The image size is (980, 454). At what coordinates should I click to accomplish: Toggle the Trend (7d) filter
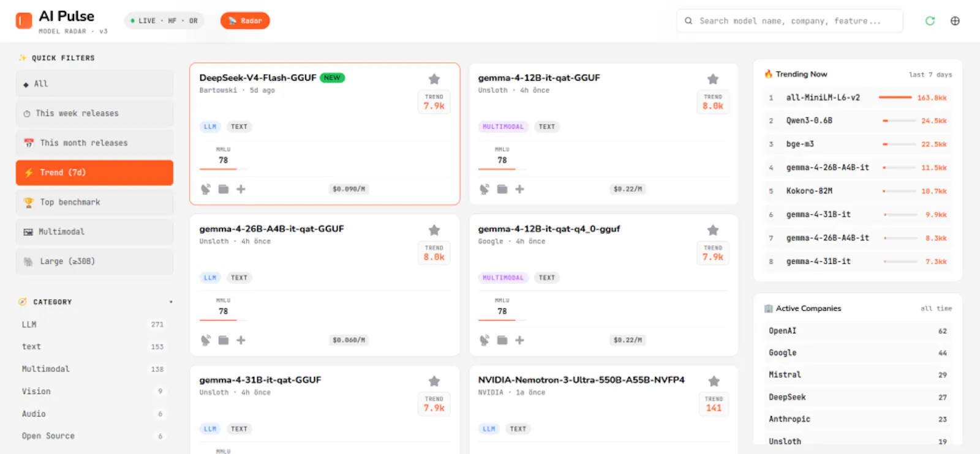pyautogui.click(x=94, y=173)
